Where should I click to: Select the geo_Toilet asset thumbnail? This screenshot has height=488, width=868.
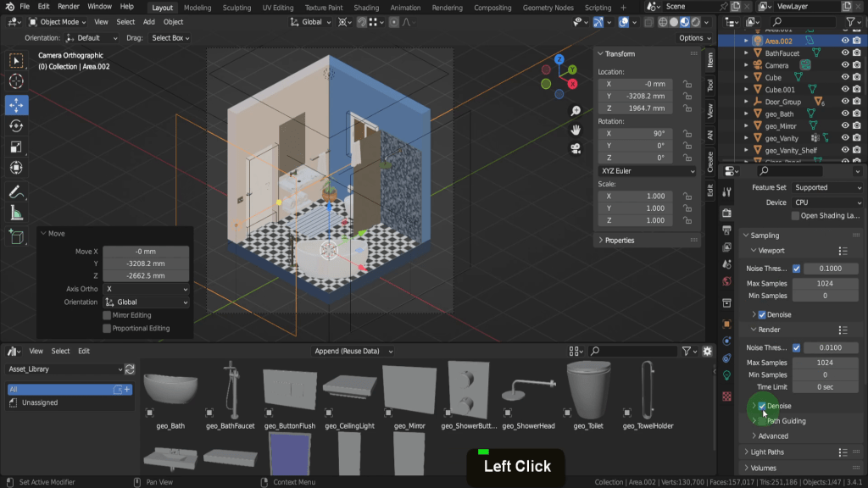(587, 388)
